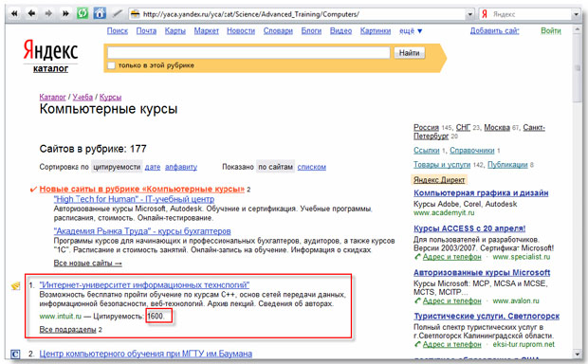Viewport: 588px width, 364px height.
Task: Open 'High Tech for Human' site link
Action: tap(134, 199)
